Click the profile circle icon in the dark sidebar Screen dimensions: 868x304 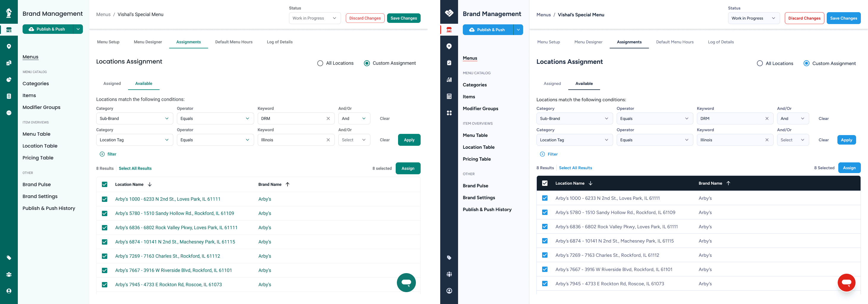[x=449, y=291]
